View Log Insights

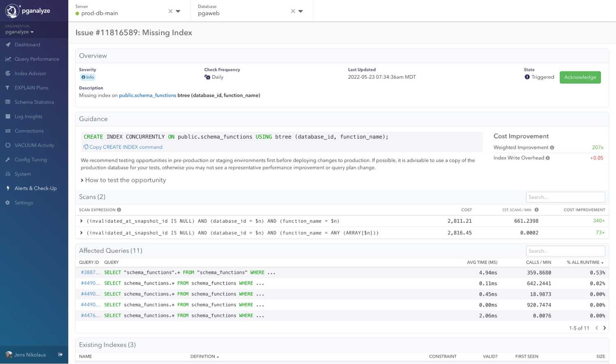click(x=28, y=116)
